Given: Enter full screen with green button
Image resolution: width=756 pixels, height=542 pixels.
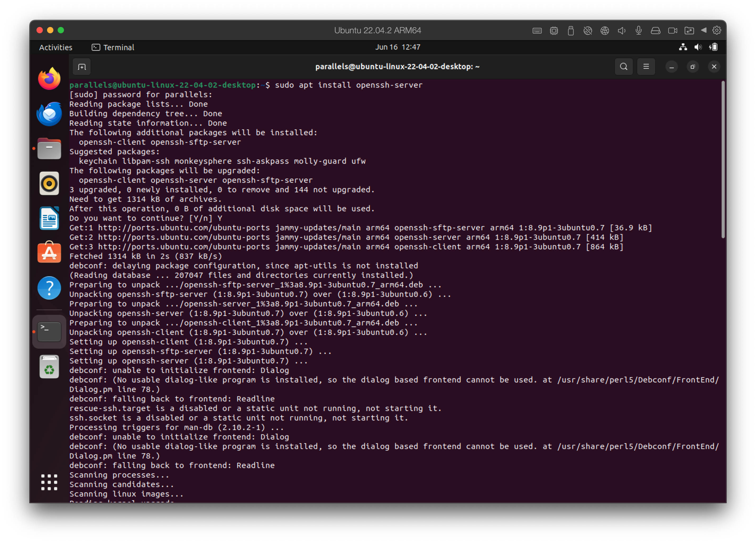Looking at the screenshot, I should (61, 30).
